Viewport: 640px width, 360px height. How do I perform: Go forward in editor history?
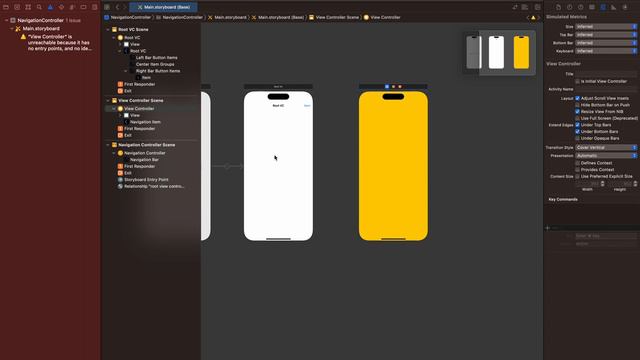click(124, 7)
